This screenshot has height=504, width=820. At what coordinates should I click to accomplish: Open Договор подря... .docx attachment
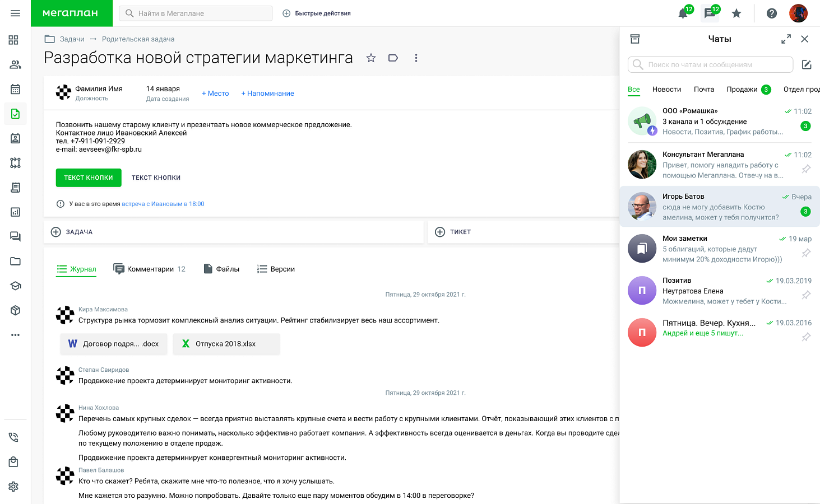(x=114, y=344)
